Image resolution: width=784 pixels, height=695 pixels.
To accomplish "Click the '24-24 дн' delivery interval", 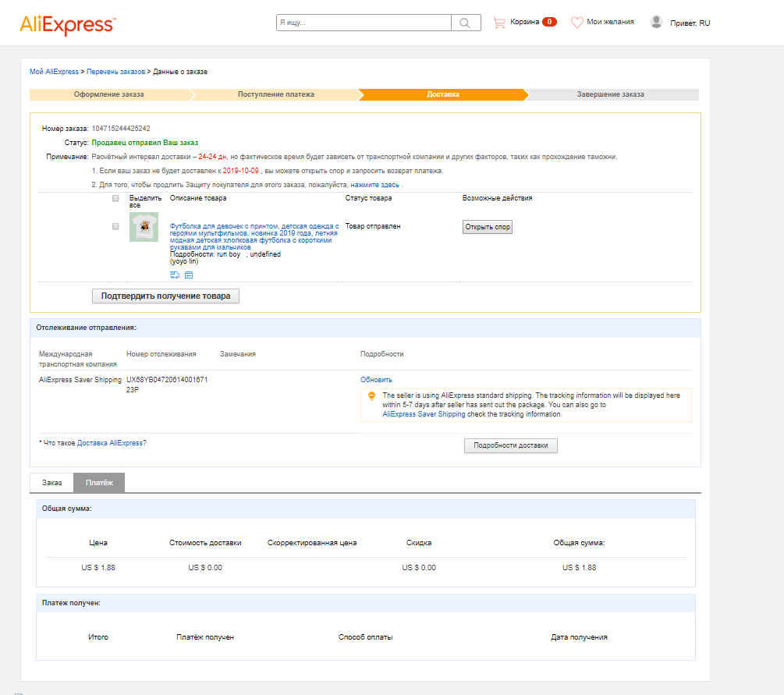I will tap(212, 157).
